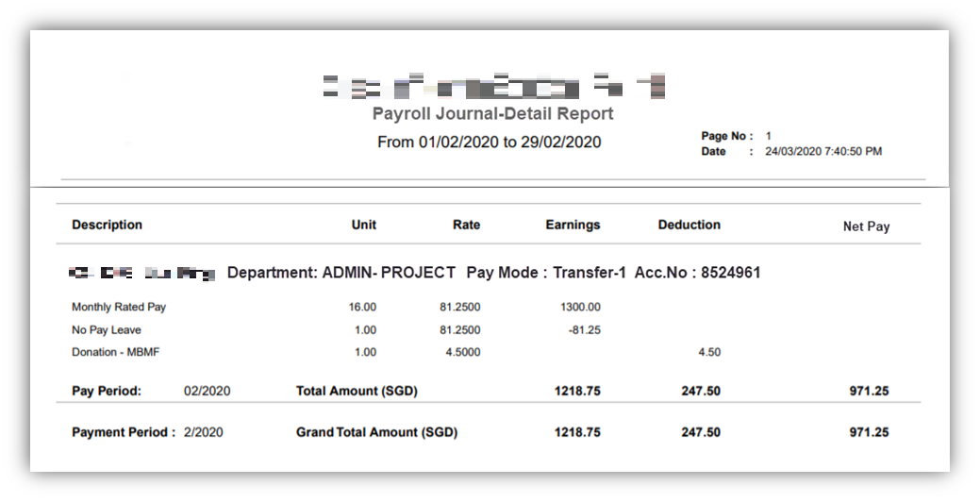This screenshot has height=502, width=980.
Task: Click the Department: ADMIN- PROJECT text
Action: (341, 274)
